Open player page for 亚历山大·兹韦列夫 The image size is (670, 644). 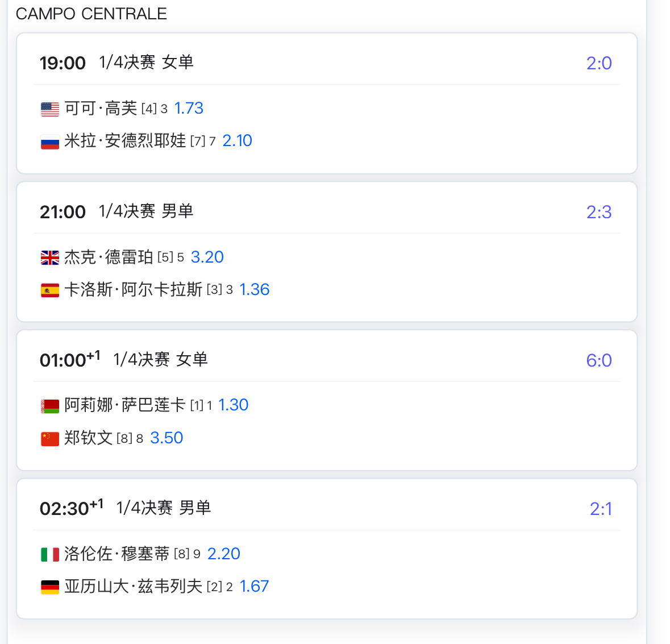tap(134, 587)
